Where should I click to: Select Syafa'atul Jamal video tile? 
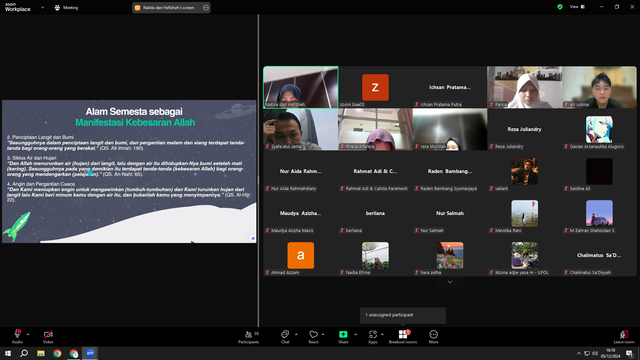(301, 129)
